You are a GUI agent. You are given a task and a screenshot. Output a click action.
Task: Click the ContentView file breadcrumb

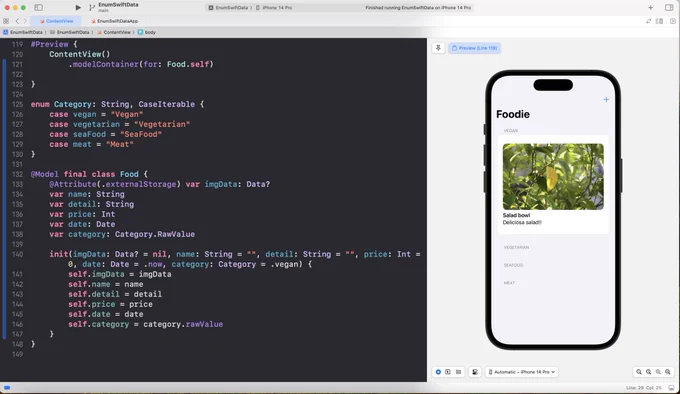114,32
